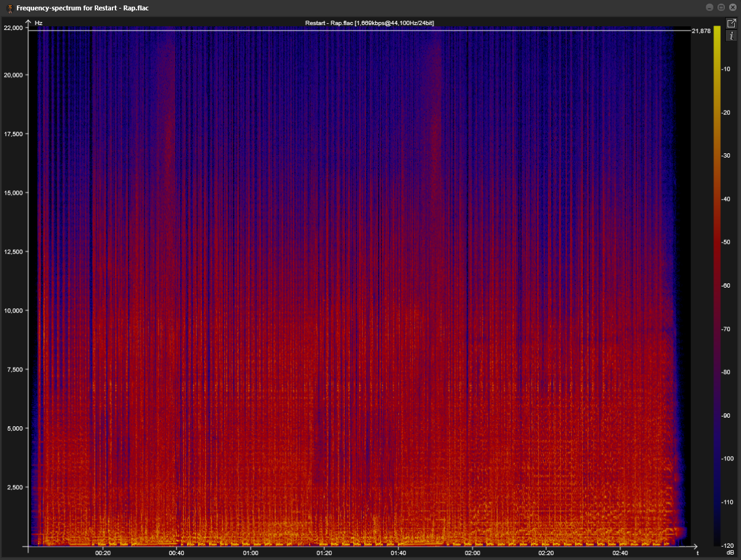Screen dimensions: 741x560
Task: Jump to the 01:40 time label
Action: pyautogui.click(x=398, y=553)
